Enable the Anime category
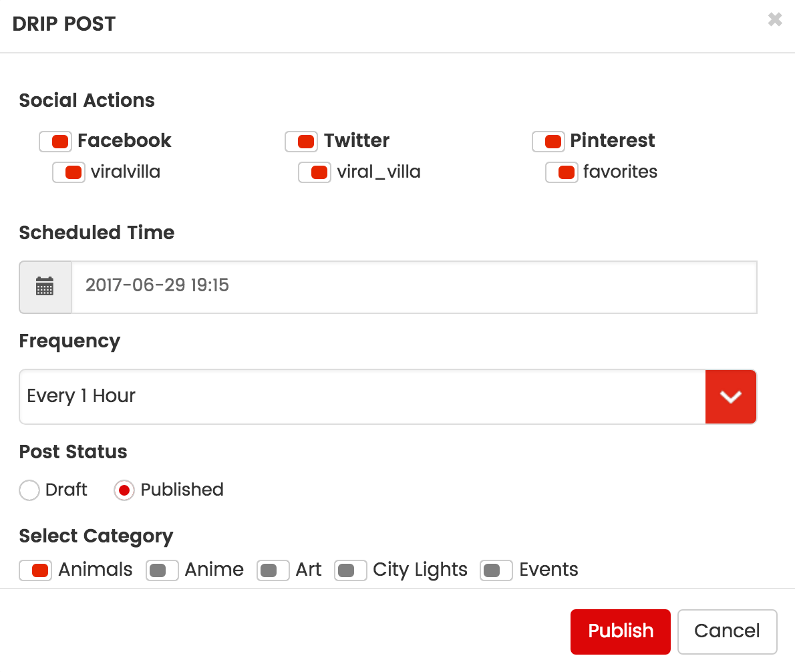 pos(162,570)
